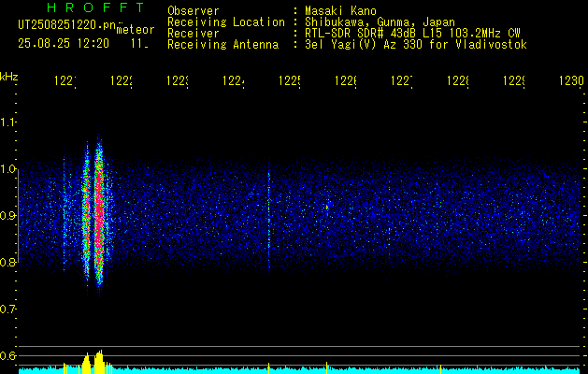Click the 0.9 kHz axis tick label
Image resolution: width=588 pixels, height=374 pixels.
tap(8, 216)
